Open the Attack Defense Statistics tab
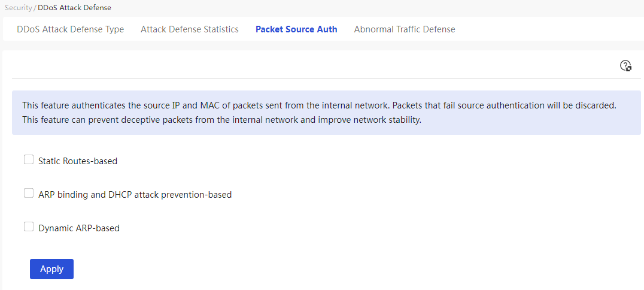The image size is (644, 290). click(x=189, y=29)
